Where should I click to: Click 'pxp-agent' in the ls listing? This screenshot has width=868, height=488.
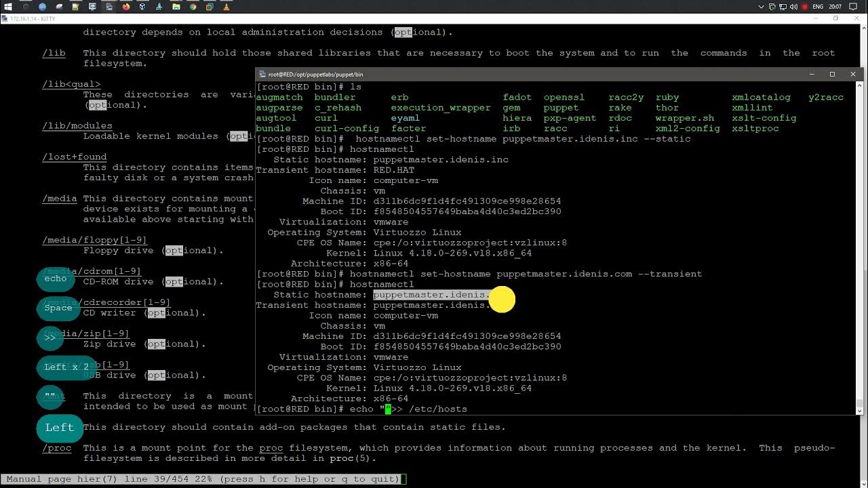(x=570, y=118)
